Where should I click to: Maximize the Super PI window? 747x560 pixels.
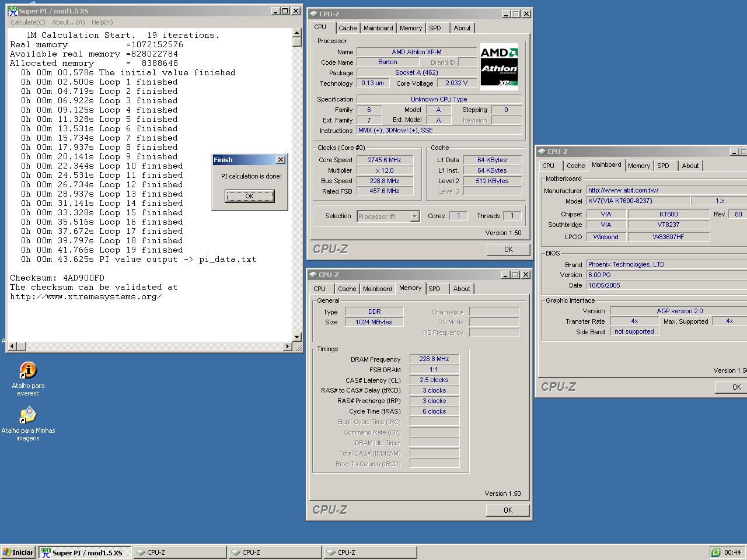coord(285,11)
